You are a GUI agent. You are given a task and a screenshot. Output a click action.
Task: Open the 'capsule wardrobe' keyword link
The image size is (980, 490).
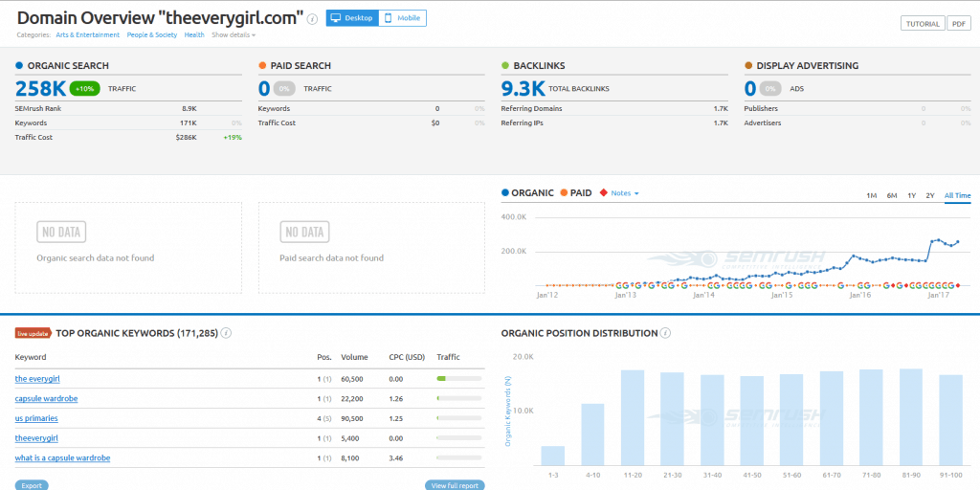click(x=46, y=399)
